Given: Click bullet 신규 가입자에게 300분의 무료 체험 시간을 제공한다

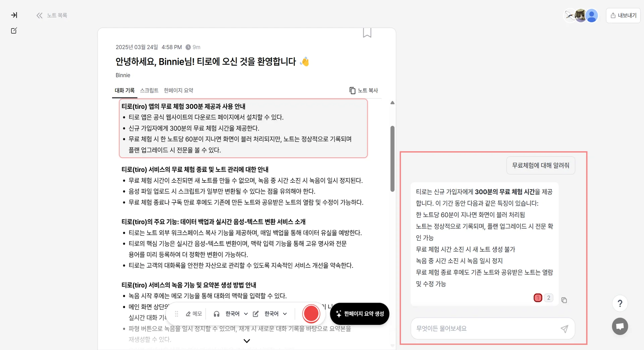Looking at the screenshot, I should point(194,128).
